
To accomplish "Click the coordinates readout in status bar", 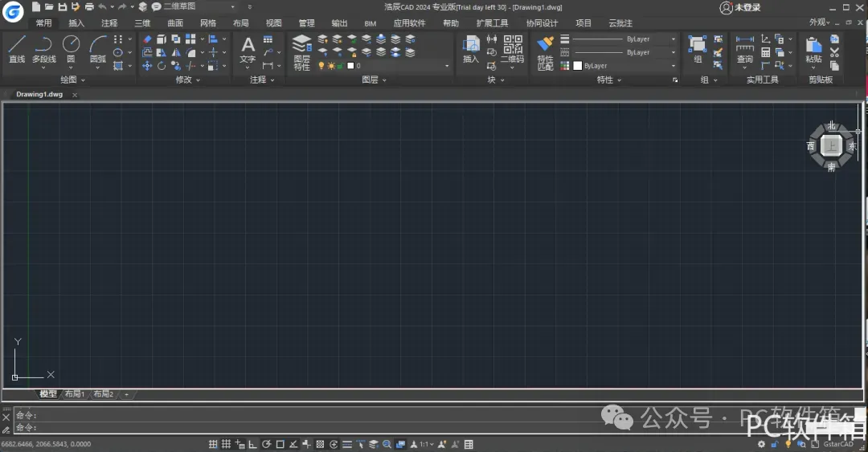I will coord(46,444).
